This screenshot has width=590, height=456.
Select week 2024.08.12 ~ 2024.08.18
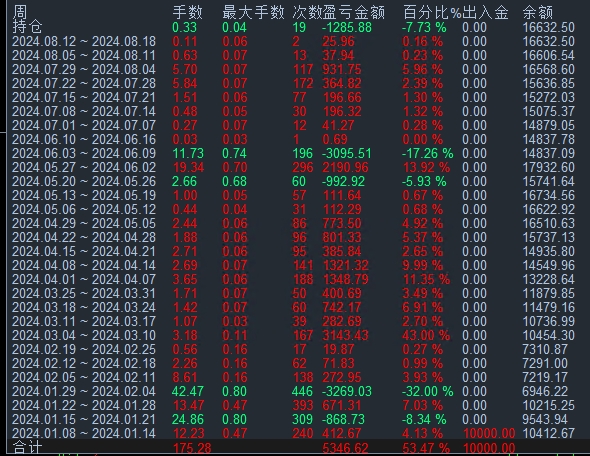coord(84,41)
